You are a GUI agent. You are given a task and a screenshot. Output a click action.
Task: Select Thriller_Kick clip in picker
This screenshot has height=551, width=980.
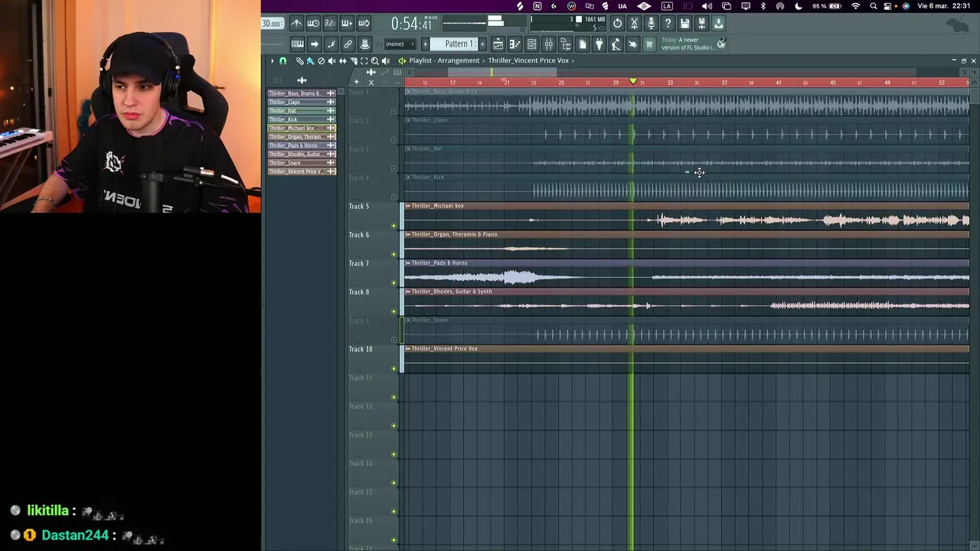(302, 119)
